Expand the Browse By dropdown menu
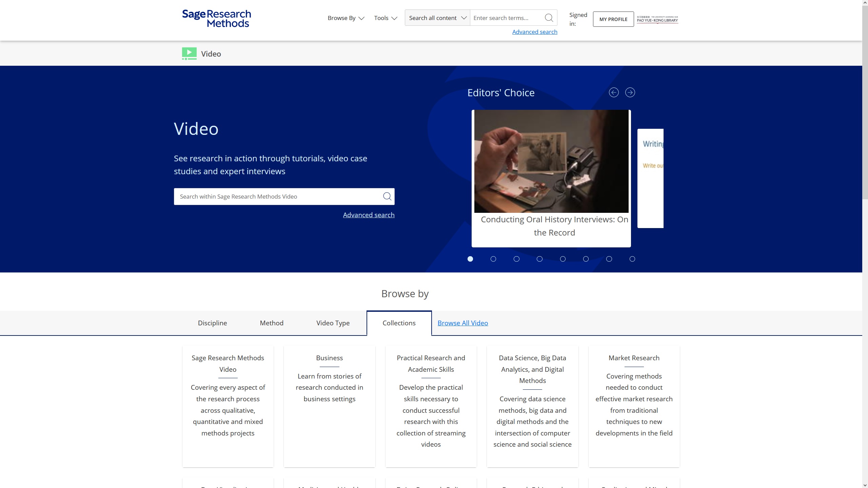 coord(345,18)
